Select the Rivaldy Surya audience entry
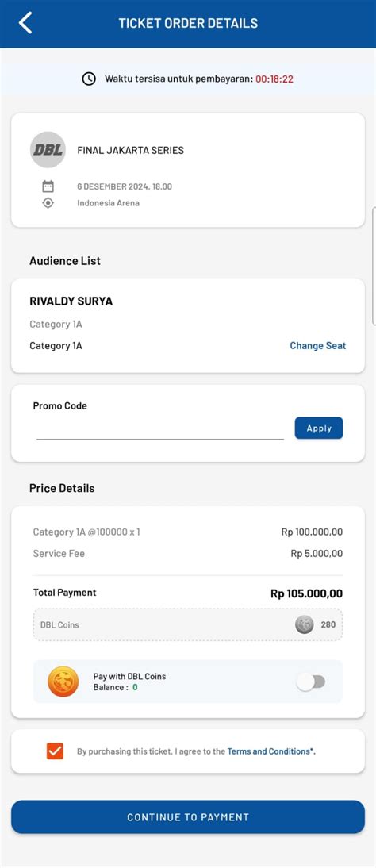The image size is (376, 868). (x=188, y=325)
